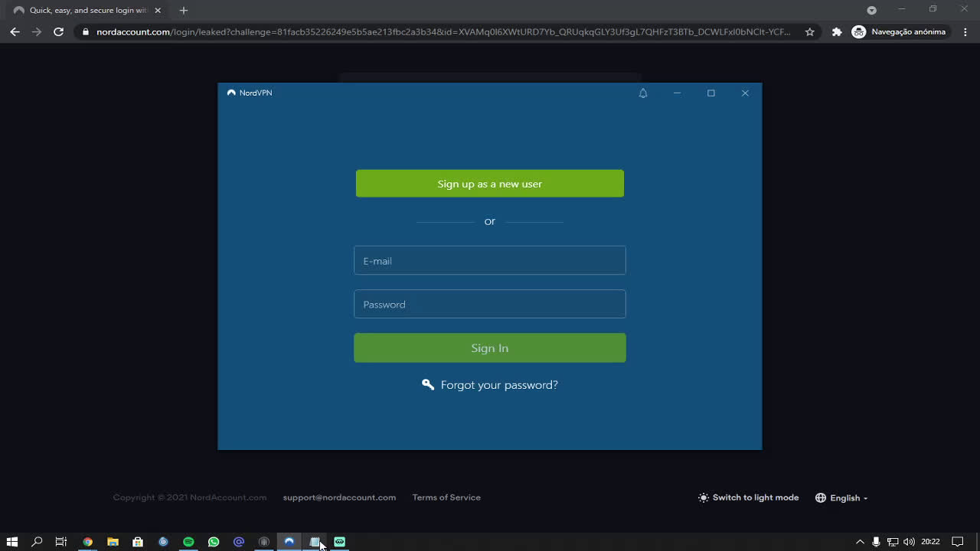Open Chrome from the taskbar
980x551 pixels.
[x=87, y=542]
